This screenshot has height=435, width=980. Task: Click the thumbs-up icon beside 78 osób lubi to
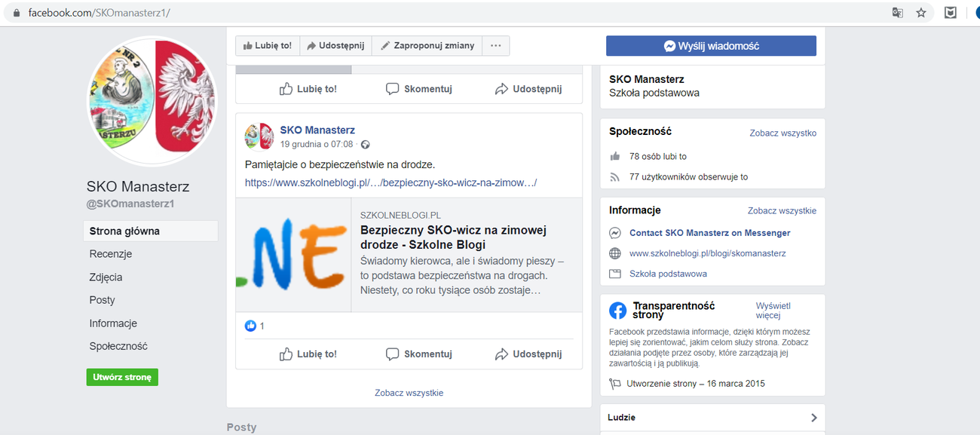tap(615, 156)
